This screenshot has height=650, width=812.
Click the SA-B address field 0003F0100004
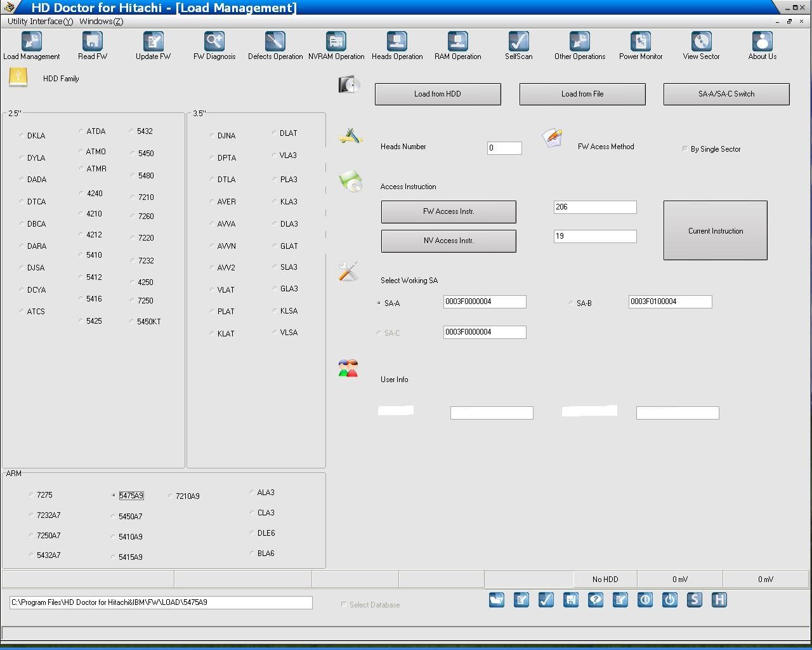click(670, 302)
